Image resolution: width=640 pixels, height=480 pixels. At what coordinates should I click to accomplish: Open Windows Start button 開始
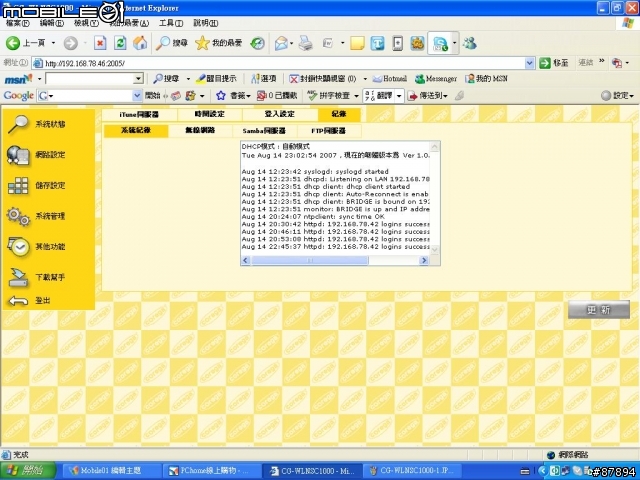click(28, 471)
